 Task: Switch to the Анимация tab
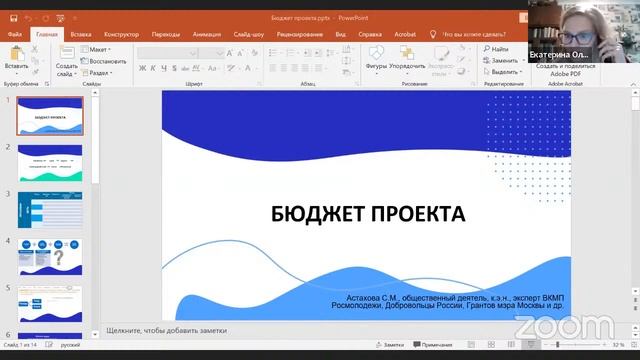tap(207, 34)
